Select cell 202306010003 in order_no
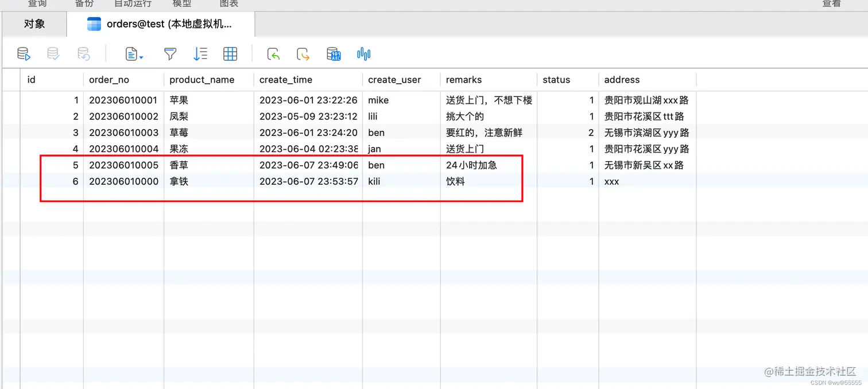868x389 pixels. tap(123, 133)
